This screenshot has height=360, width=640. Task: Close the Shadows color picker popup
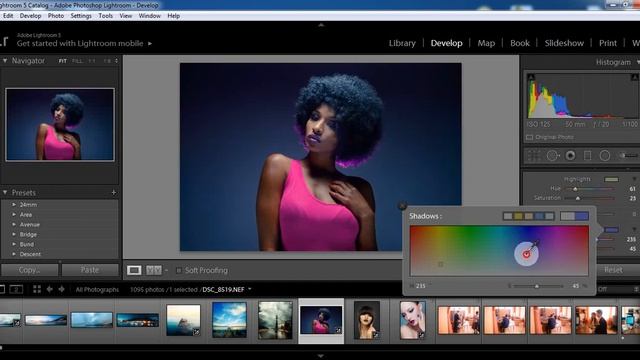point(402,205)
